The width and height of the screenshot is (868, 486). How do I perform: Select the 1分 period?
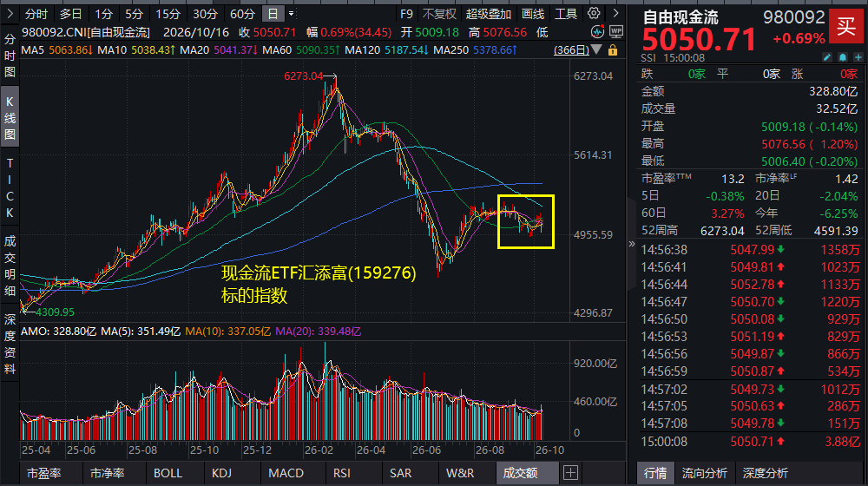click(103, 14)
